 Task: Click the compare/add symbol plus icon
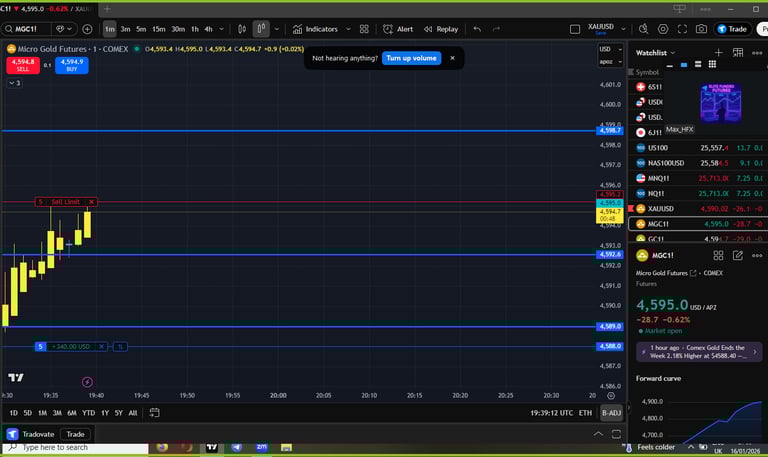click(87, 29)
